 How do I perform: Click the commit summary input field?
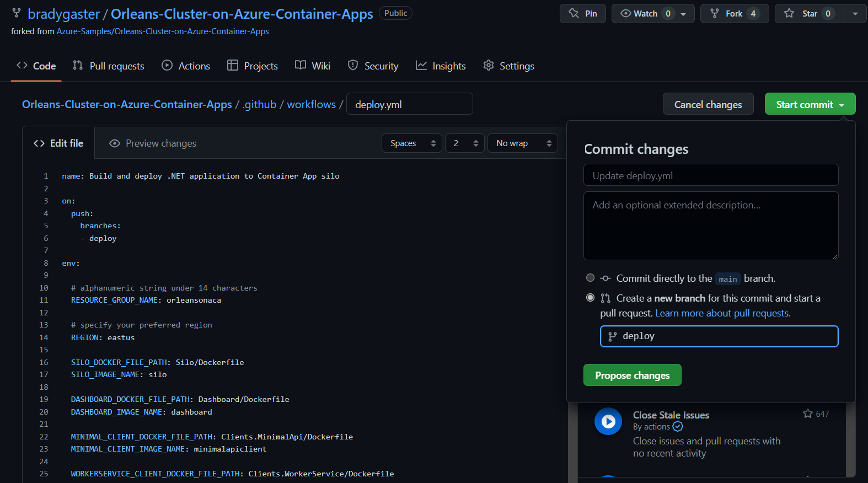coord(711,175)
